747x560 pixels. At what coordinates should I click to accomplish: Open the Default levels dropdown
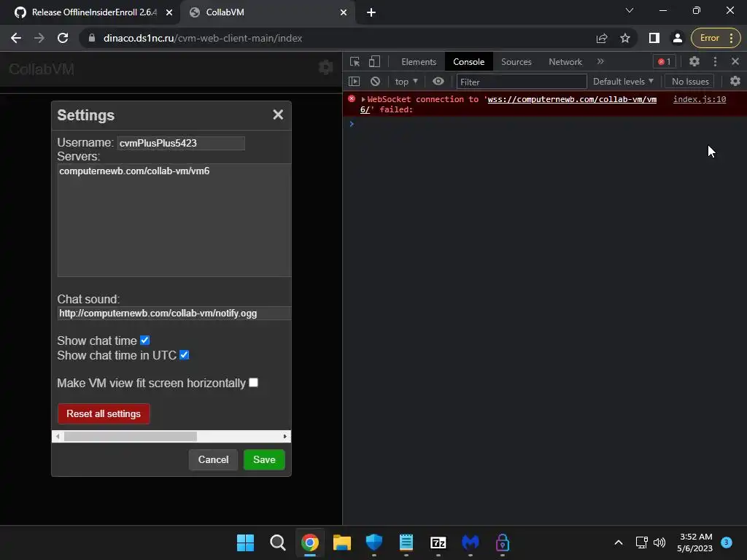[623, 82]
